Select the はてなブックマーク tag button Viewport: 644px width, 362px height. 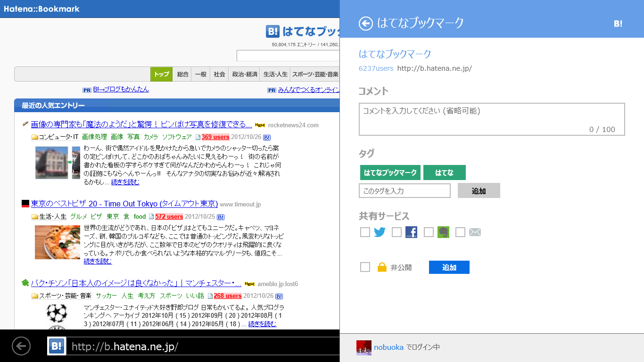tap(390, 173)
